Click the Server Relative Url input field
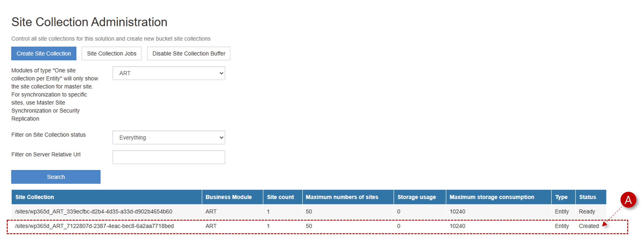644x240 pixels. pos(169,157)
